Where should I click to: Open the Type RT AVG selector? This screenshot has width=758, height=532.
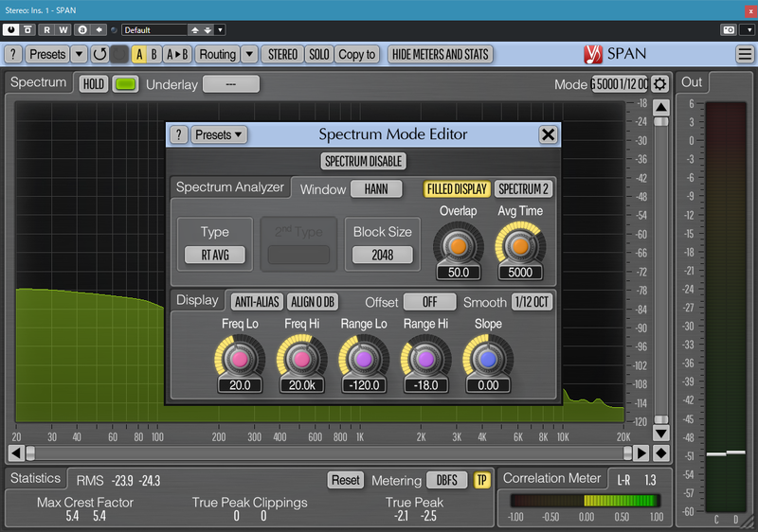(x=215, y=255)
